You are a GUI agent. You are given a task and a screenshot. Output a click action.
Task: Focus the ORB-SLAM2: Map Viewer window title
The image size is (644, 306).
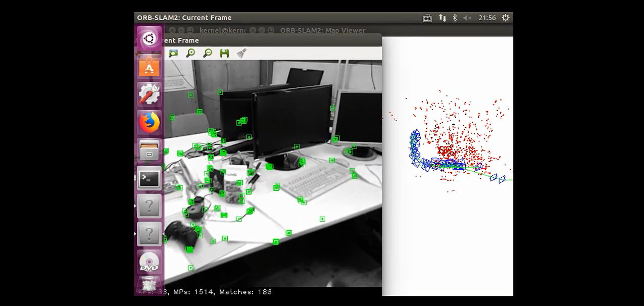[323, 30]
